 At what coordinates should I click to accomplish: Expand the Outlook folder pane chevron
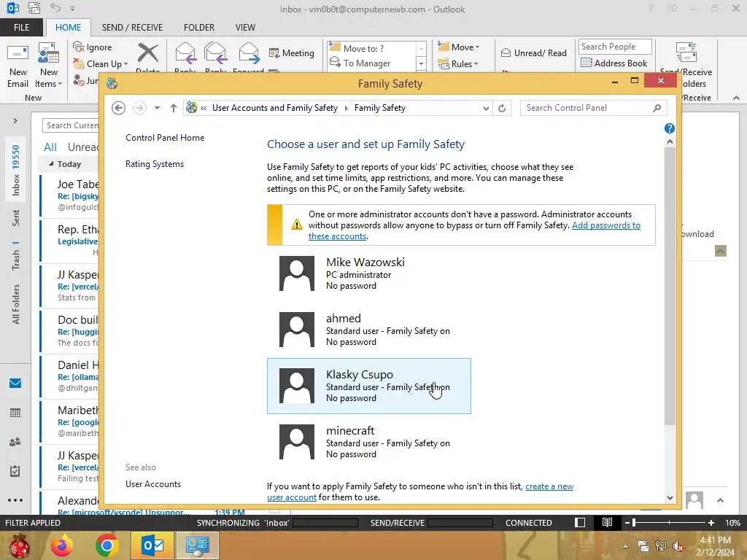[x=15, y=121]
